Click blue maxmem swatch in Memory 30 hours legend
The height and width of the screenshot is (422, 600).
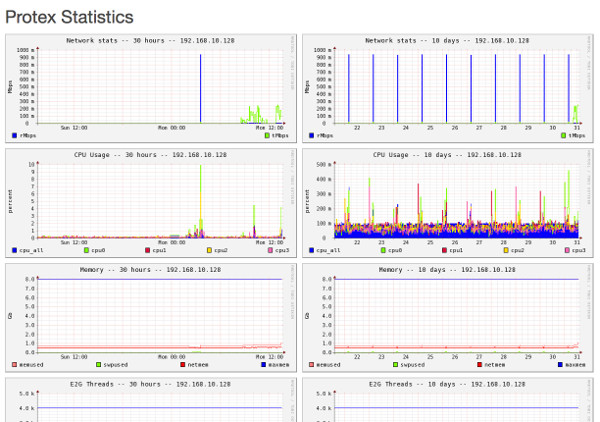[263, 365]
